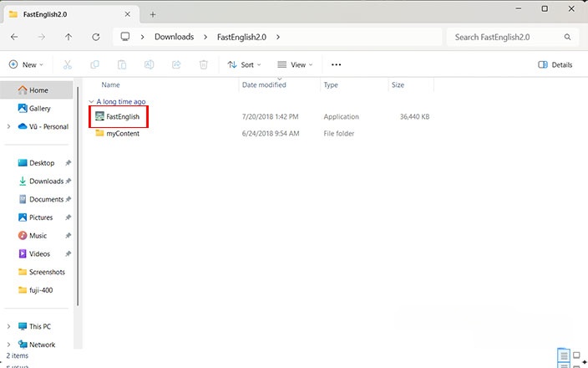The width and height of the screenshot is (588, 368).
Task: Sort by Type column header
Action: pos(331,84)
